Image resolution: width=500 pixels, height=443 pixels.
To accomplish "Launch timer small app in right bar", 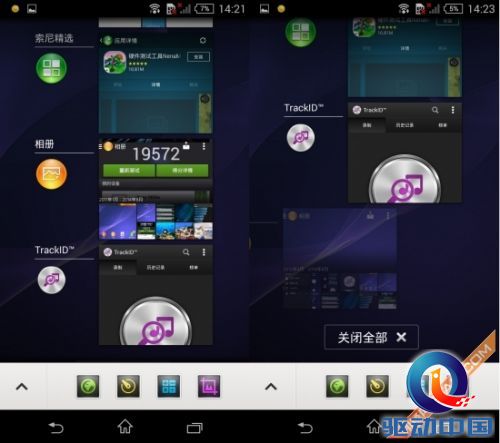I will tap(377, 386).
